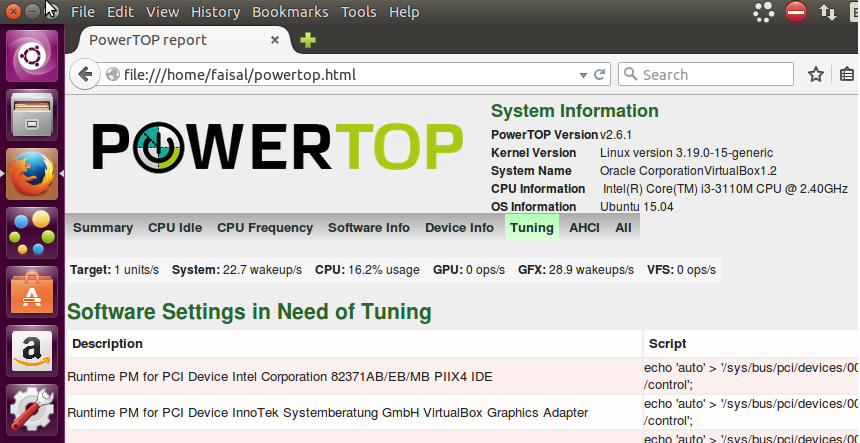Show the CPU Frequency section
Image resolution: width=860 pixels, height=443 pixels.
[265, 228]
